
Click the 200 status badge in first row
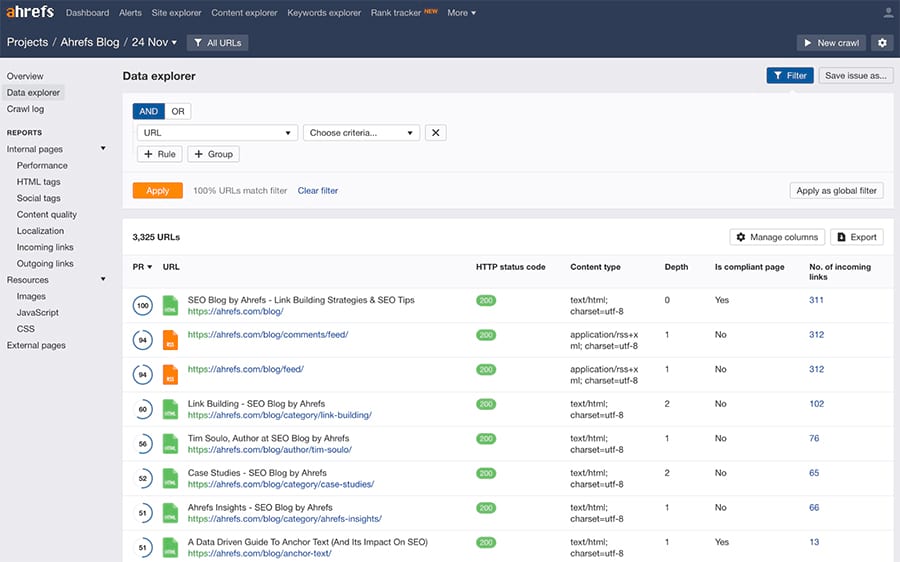tap(486, 300)
